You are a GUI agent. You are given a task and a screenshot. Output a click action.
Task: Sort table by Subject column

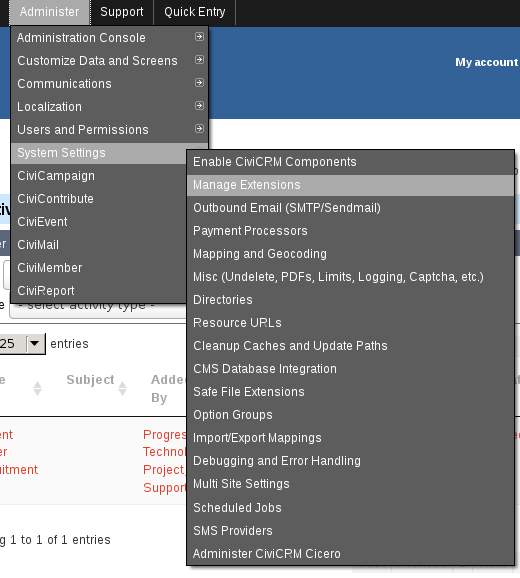tap(90, 380)
